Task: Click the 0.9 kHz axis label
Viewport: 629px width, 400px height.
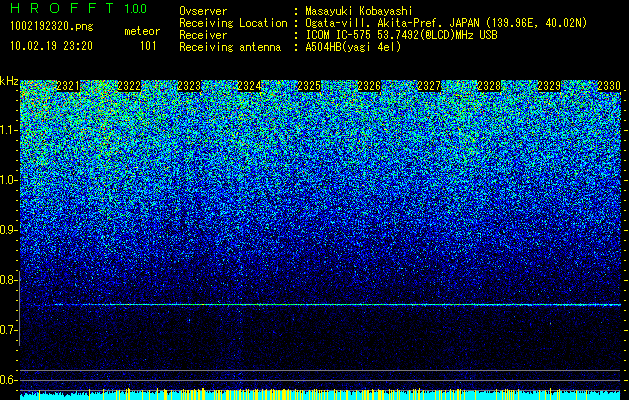Action: pyautogui.click(x=9, y=230)
